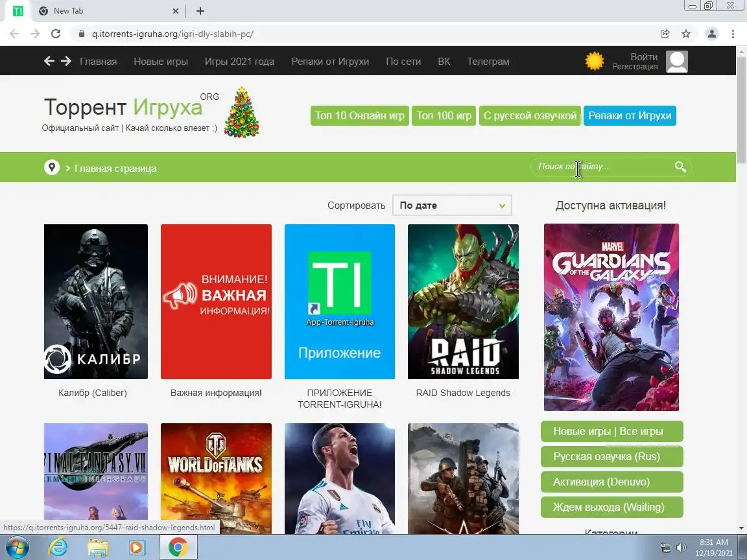Click the ПРИЛОЖЕНИЕ TORRENT-IGRUHA! title link
The width and height of the screenshot is (747, 560).
coord(339,399)
